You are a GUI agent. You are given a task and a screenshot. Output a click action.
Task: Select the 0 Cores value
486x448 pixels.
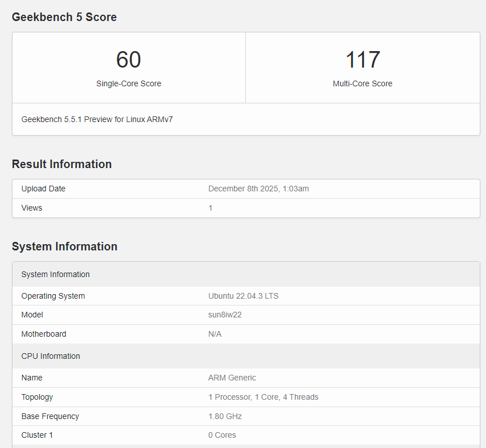click(222, 436)
